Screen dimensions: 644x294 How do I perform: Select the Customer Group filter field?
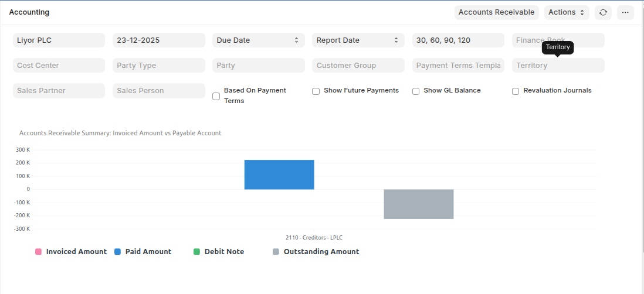(358, 66)
